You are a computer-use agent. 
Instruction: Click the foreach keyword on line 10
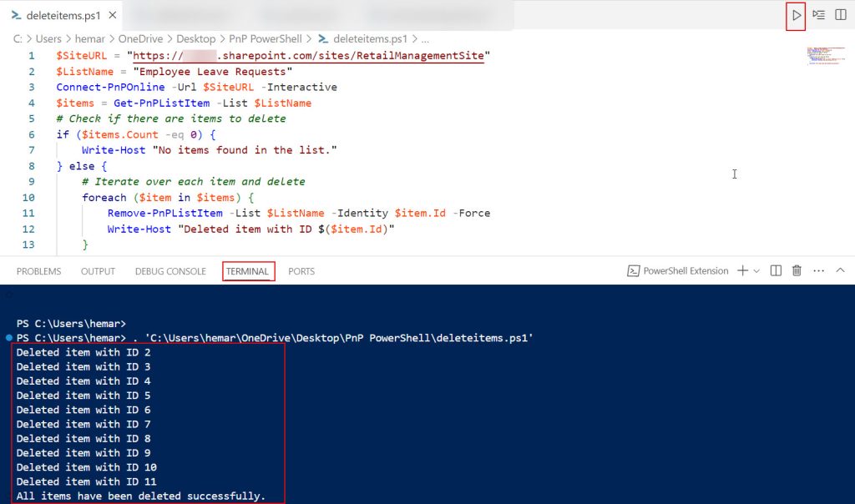coord(104,198)
